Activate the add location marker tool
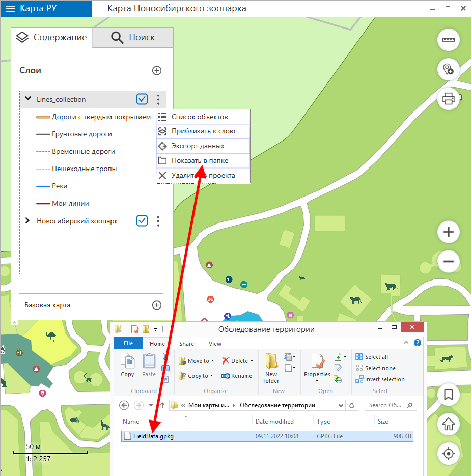This screenshot has height=476, width=472. (449, 69)
